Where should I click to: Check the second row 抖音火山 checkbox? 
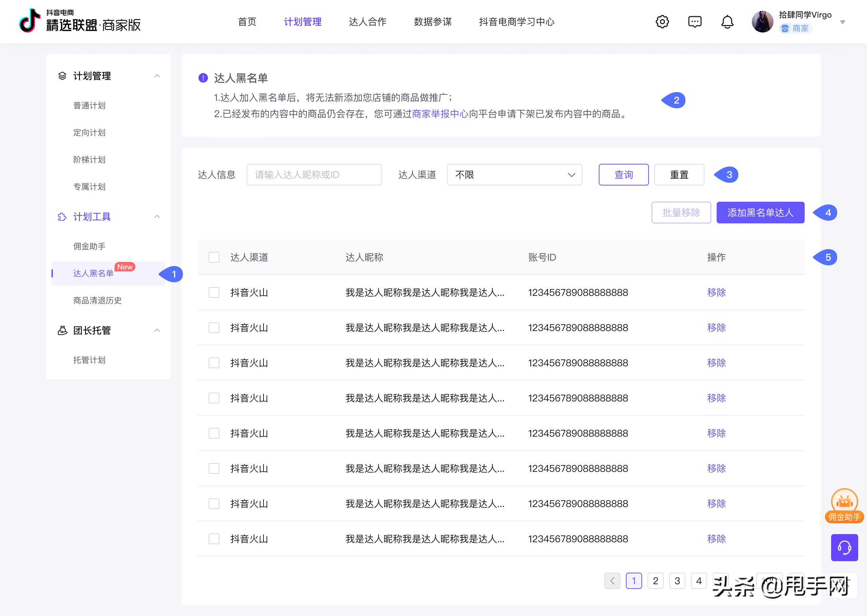(214, 328)
